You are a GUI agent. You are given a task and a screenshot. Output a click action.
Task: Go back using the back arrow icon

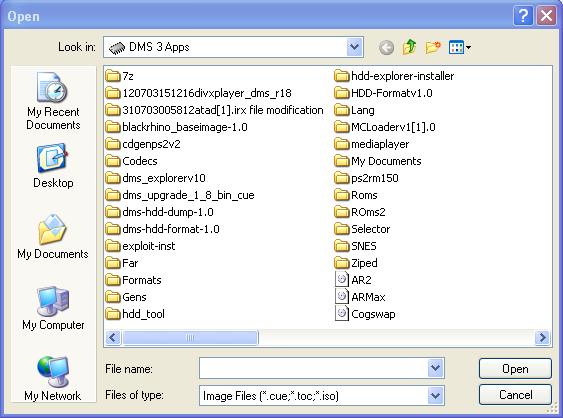386,47
